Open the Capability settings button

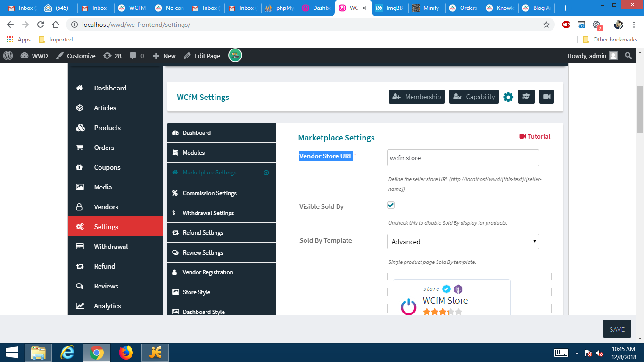pyautogui.click(x=474, y=97)
